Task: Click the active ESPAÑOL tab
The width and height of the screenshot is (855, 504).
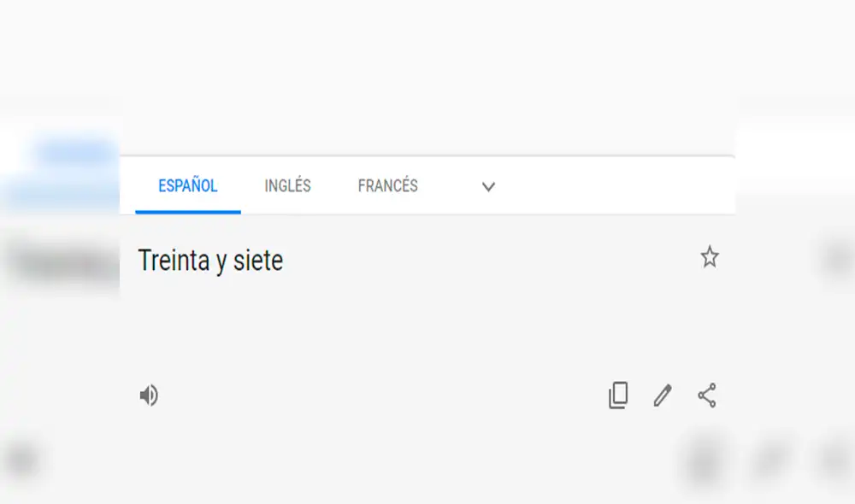Action: click(187, 186)
